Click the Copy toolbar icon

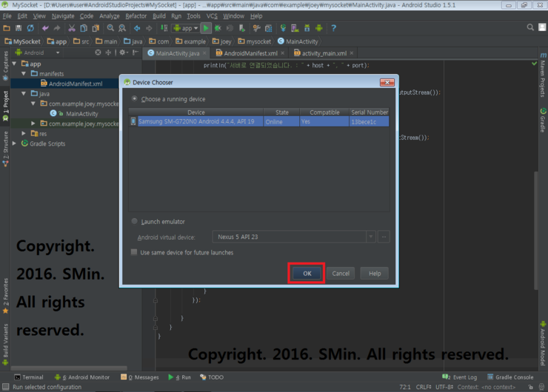(x=84, y=28)
